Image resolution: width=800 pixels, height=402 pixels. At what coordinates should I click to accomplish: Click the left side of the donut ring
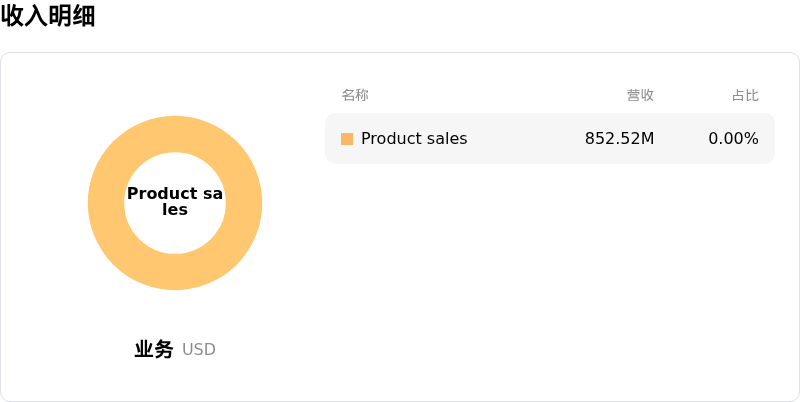(106, 203)
